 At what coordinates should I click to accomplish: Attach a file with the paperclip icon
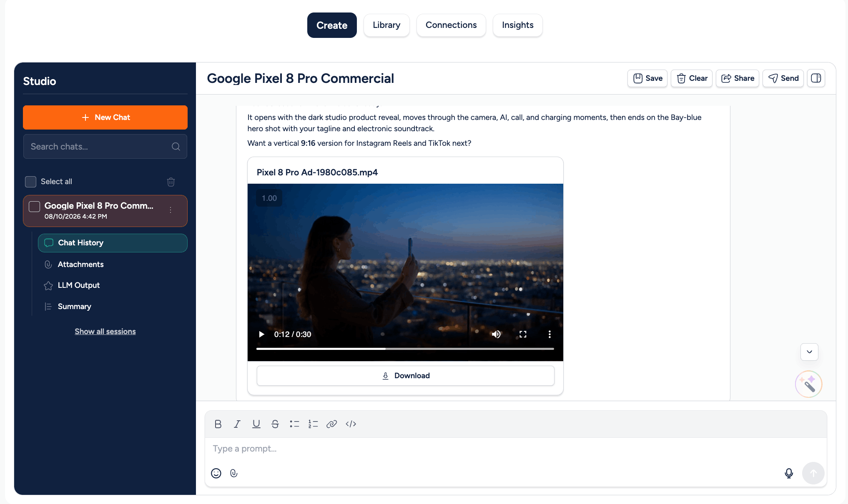coord(234,473)
